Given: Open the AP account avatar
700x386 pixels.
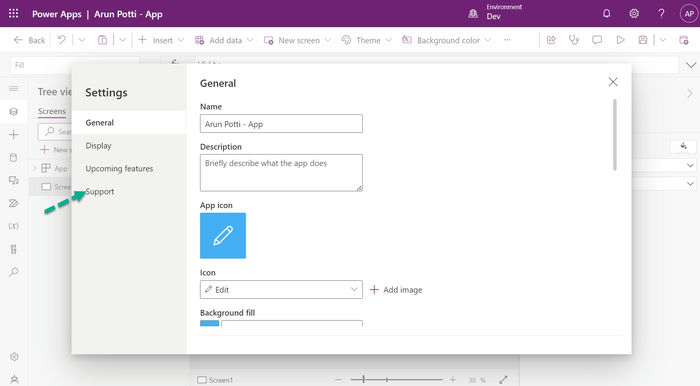Looking at the screenshot, I should [x=689, y=14].
